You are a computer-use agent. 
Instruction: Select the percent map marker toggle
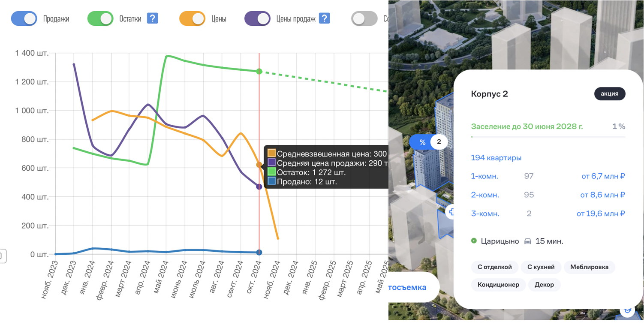coord(422,142)
